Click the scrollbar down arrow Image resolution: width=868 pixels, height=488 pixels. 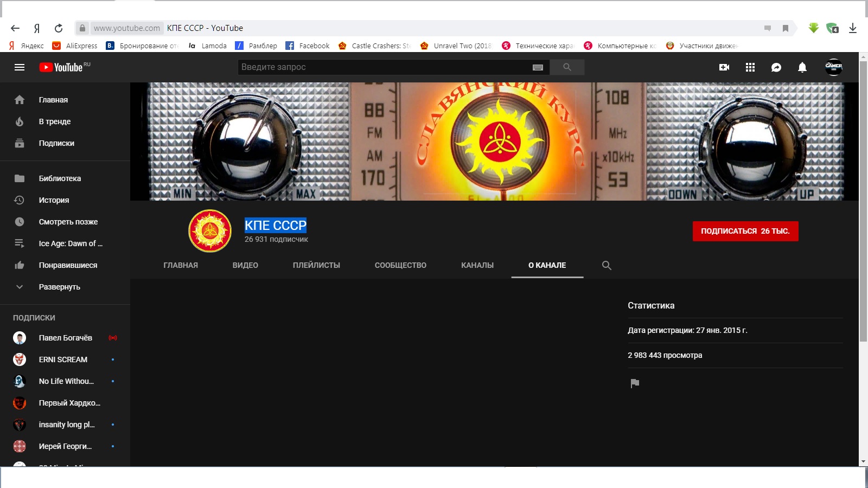click(x=863, y=462)
